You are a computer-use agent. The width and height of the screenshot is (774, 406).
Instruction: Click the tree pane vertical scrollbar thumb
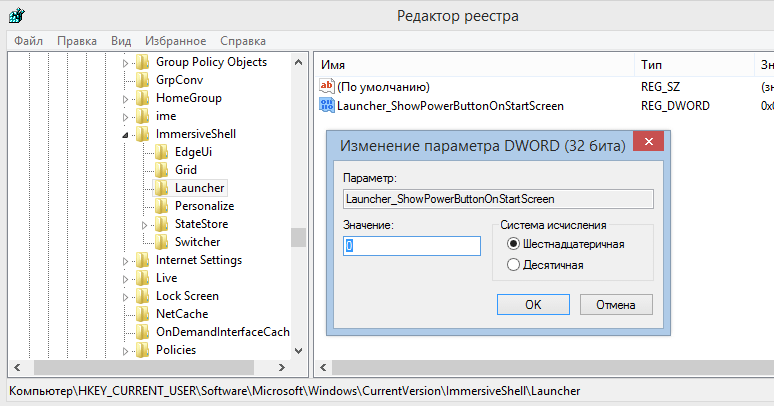pyautogui.click(x=298, y=237)
